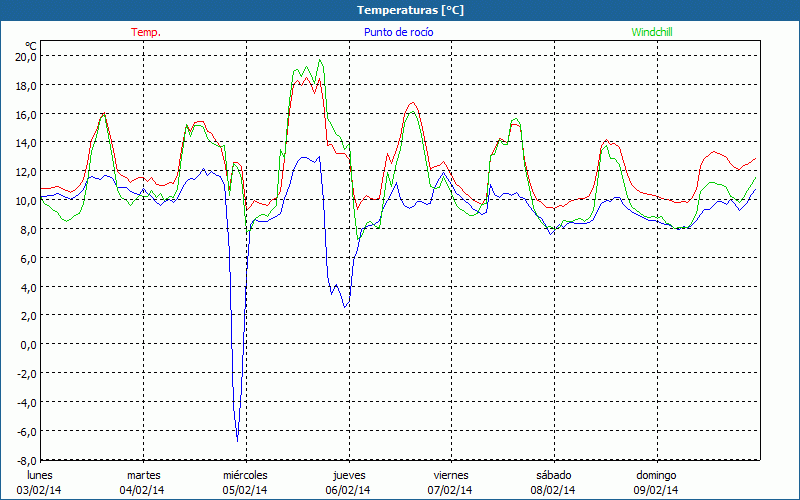Select the 0,0 y-axis label
The width and height of the screenshot is (800, 500).
pos(27,344)
